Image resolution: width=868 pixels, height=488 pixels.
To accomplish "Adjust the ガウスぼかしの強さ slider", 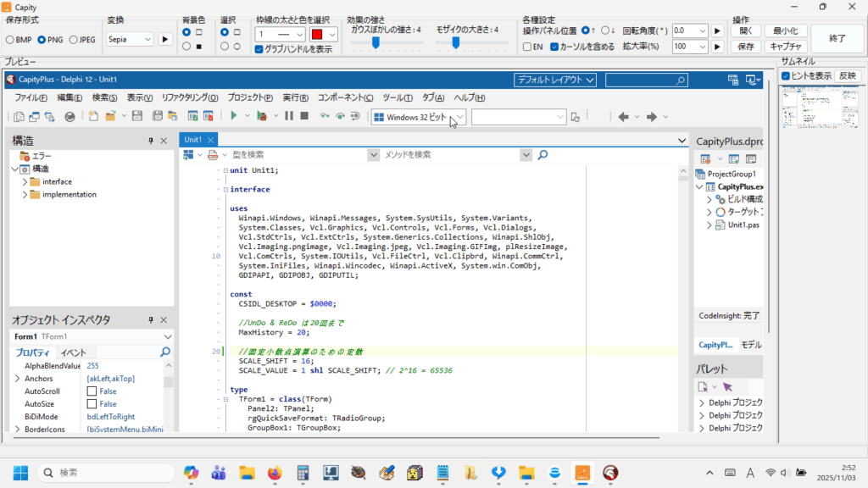I will 376,42.
